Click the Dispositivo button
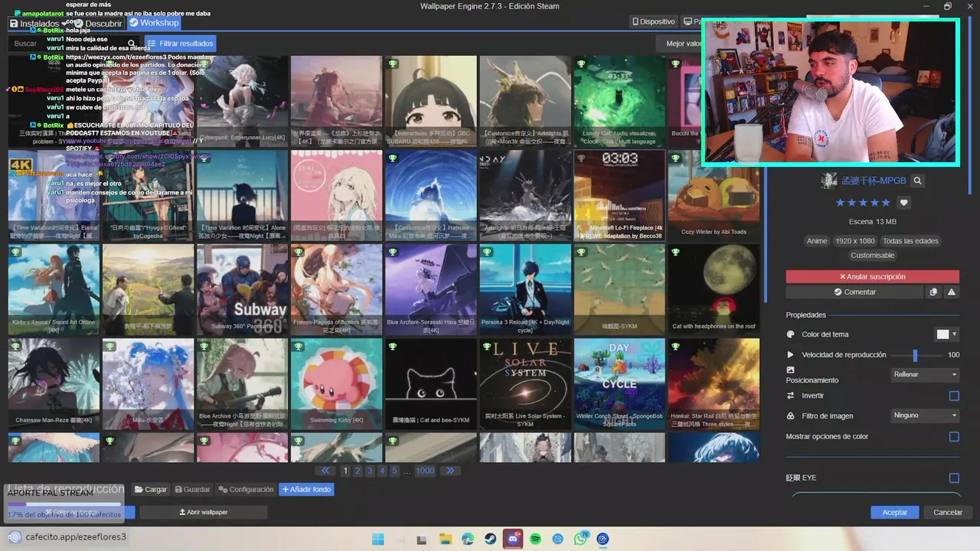This screenshot has width=980, height=551. pos(654,21)
